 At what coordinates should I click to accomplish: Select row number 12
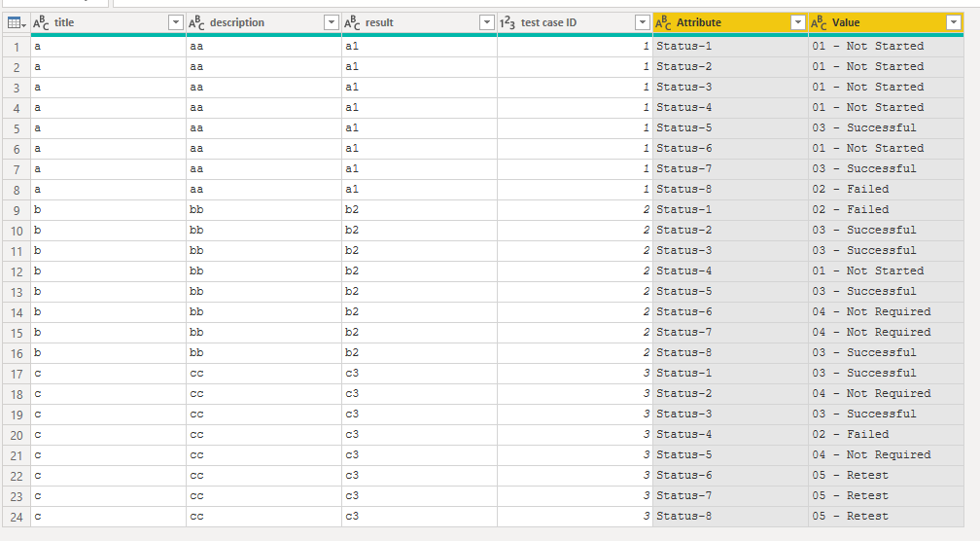click(17, 272)
